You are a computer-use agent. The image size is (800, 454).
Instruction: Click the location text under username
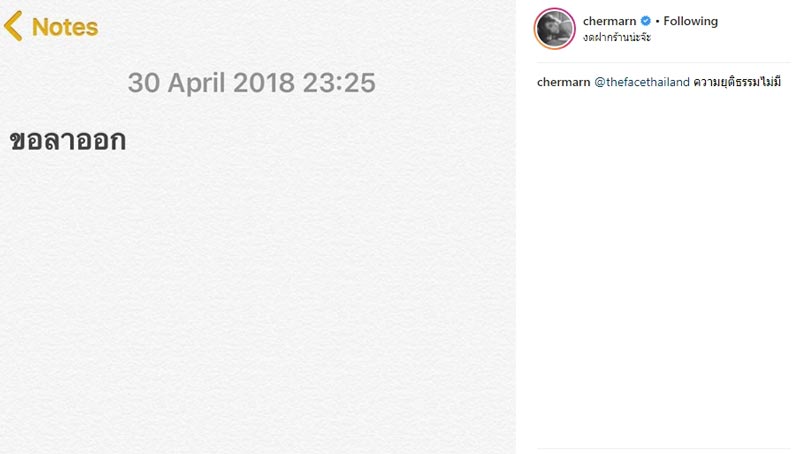tap(616, 37)
